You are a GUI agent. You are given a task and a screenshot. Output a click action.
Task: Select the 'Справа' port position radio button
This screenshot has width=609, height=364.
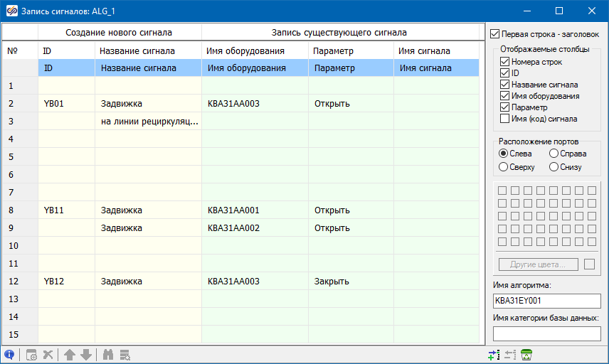pos(554,153)
